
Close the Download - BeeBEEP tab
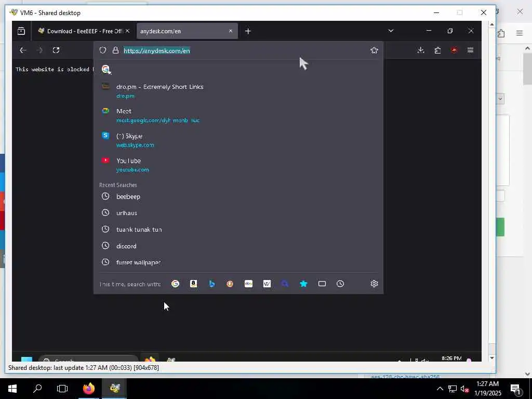point(128,31)
